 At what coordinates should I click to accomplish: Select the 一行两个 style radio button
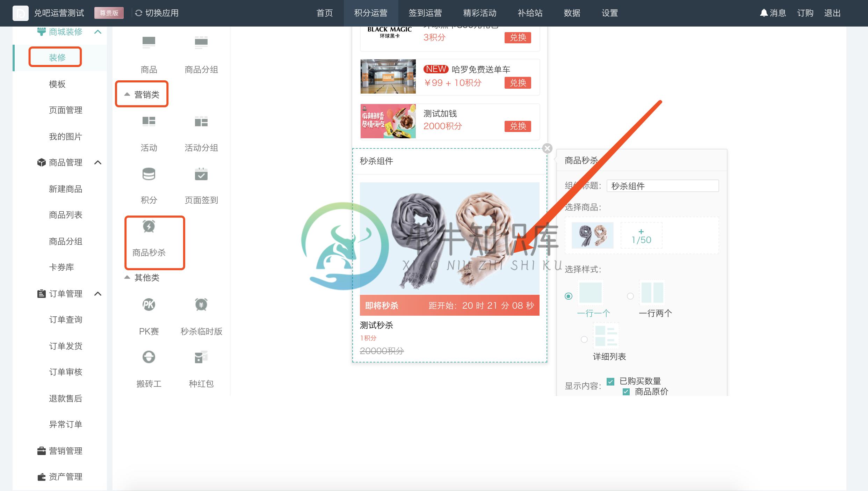(x=630, y=296)
